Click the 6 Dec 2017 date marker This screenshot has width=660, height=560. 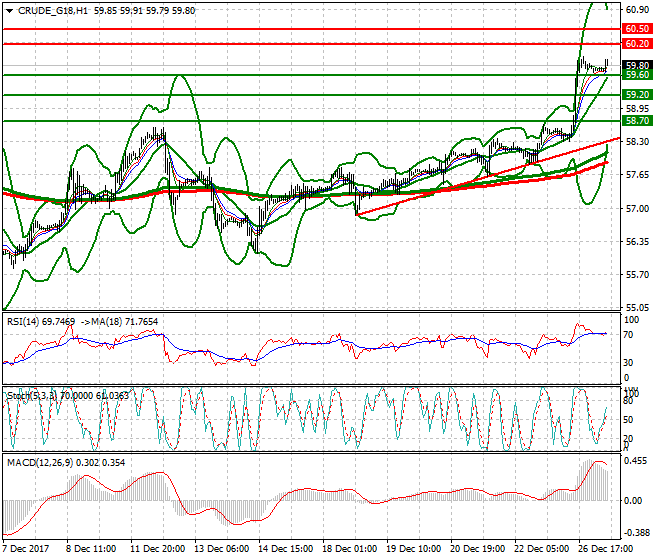pyautogui.click(x=26, y=549)
